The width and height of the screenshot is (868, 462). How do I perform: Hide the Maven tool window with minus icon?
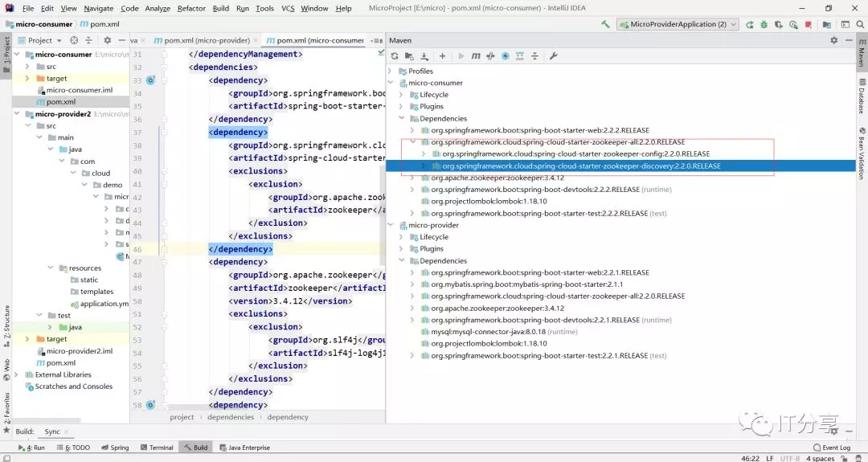tap(848, 40)
